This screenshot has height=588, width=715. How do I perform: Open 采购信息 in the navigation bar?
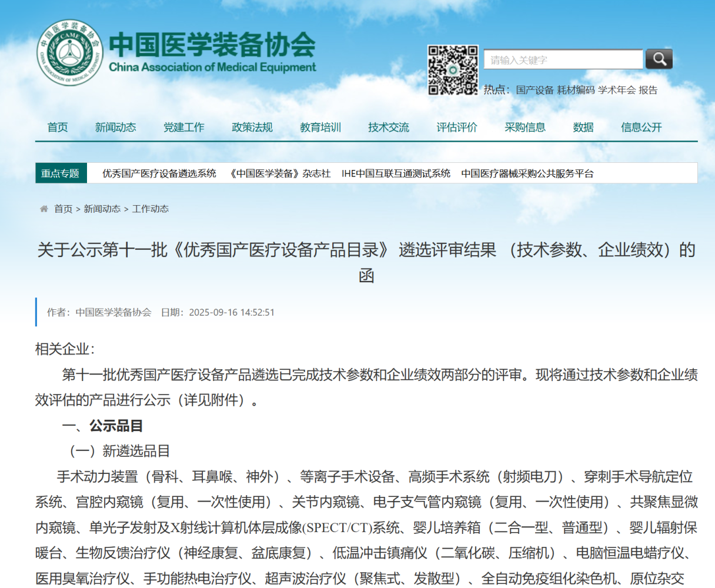coord(525,127)
